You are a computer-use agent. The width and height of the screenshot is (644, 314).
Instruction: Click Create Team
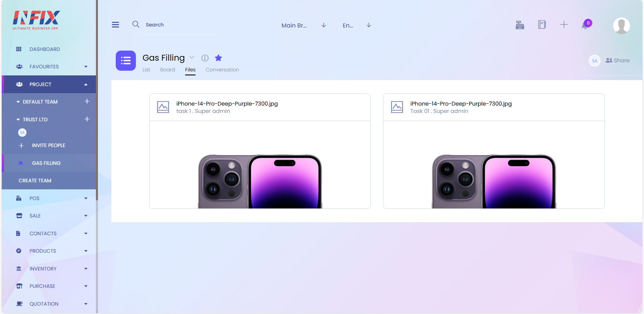coord(35,181)
